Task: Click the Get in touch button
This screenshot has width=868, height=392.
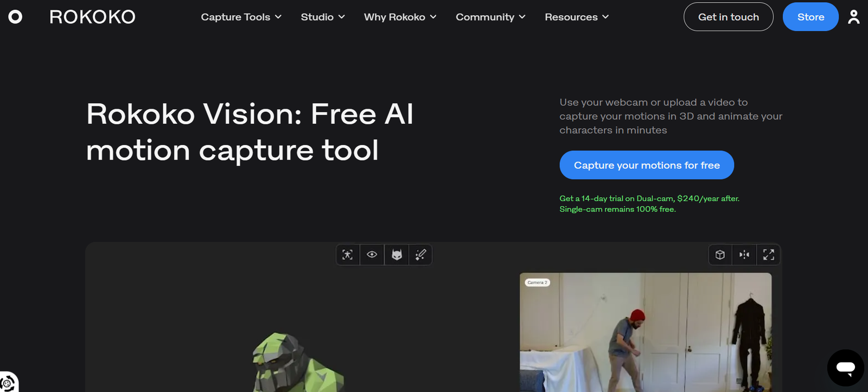Action: point(728,17)
